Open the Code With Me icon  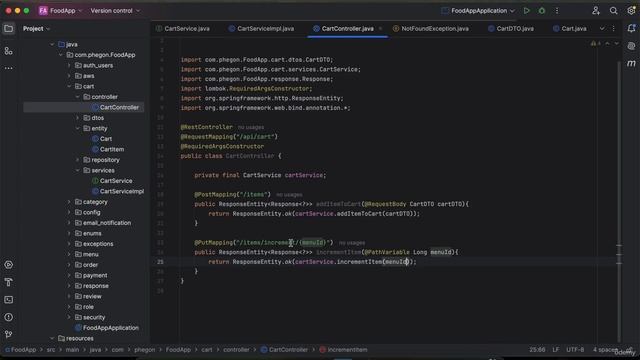tap(596, 11)
